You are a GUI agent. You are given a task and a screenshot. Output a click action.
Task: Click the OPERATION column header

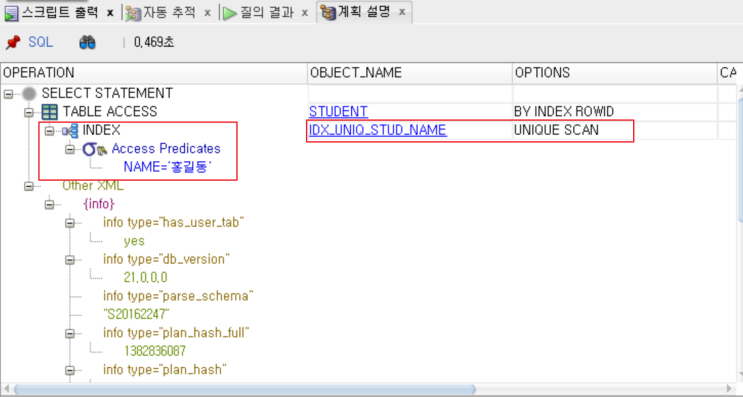point(154,72)
